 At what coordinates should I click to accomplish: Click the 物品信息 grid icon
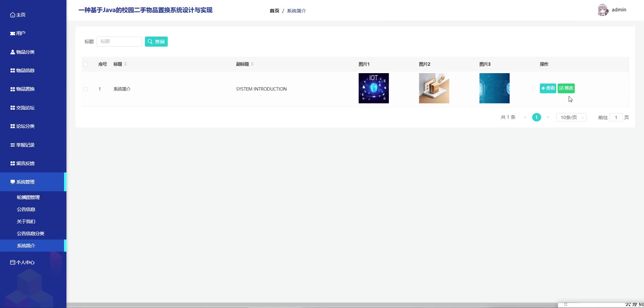tap(13, 70)
